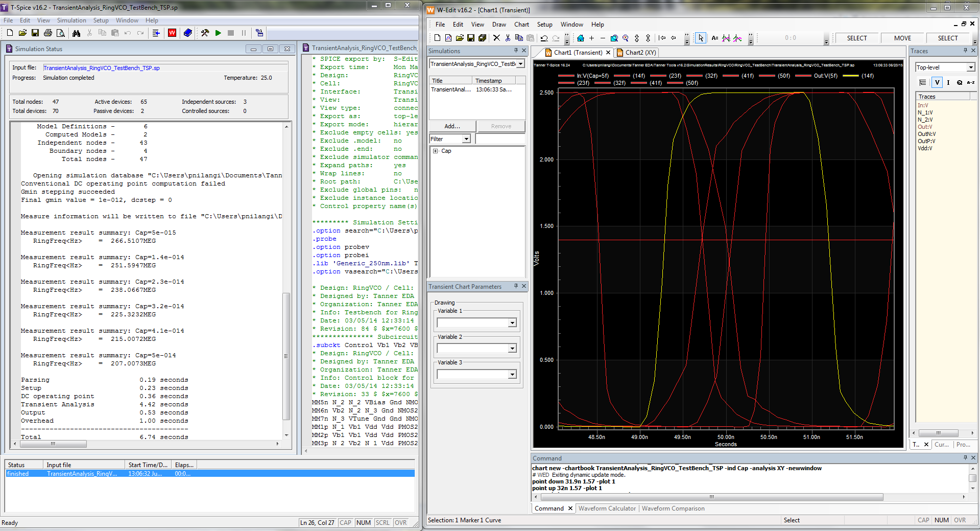Open the Waveform Calculator tab
980x531 pixels.
pyautogui.click(x=607, y=509)
